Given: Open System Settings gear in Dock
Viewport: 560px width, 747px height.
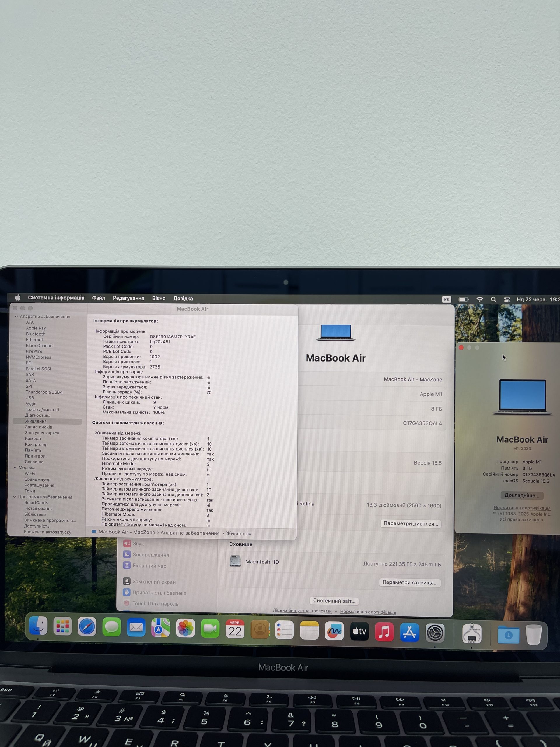Looking at the screenshot, I should (x=435, y=633).
